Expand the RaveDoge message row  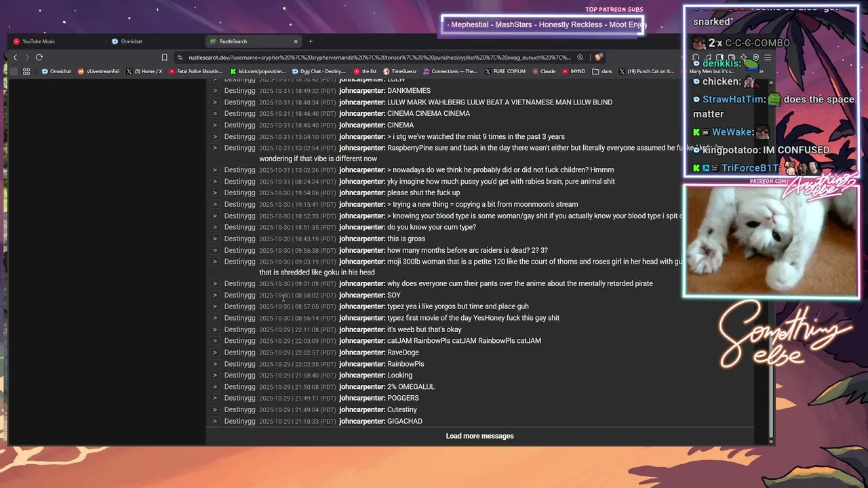(215, 352)
